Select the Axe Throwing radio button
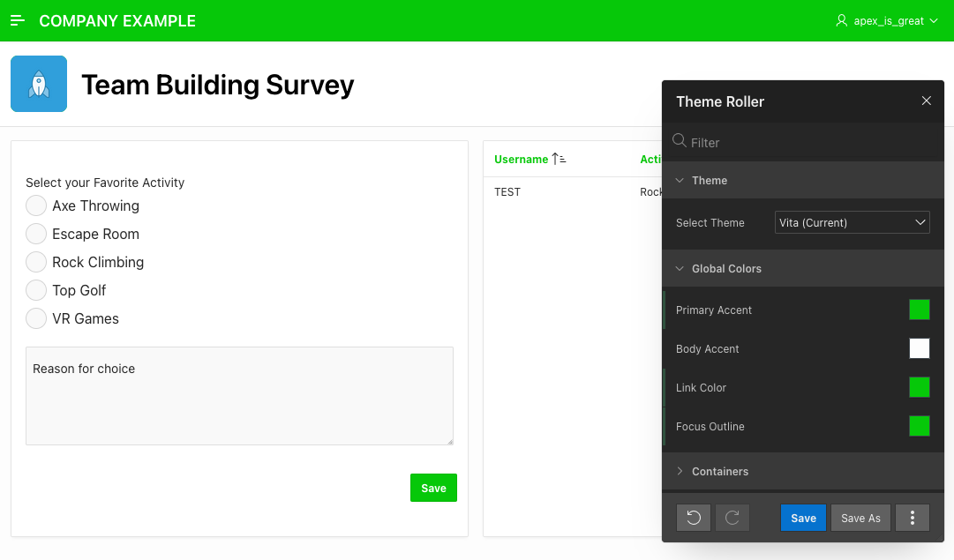The height and width of the screenshot is (560, 954). tap(36, 205)
